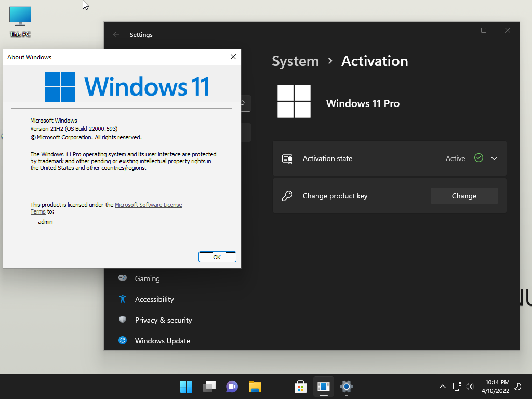Open Privacy & security settings
Viewport: 532px width, 399px height.
(164, 320)
